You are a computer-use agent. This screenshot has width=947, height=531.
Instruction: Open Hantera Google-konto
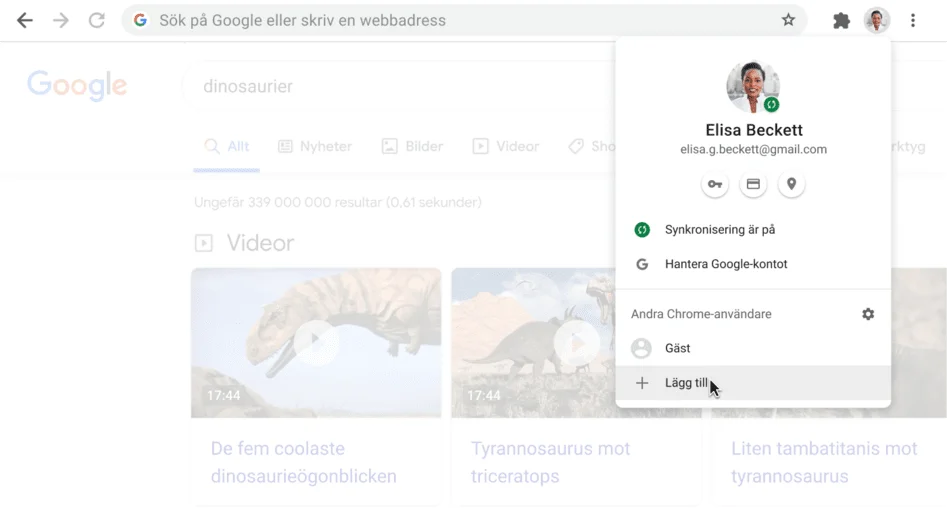[725, 265]
